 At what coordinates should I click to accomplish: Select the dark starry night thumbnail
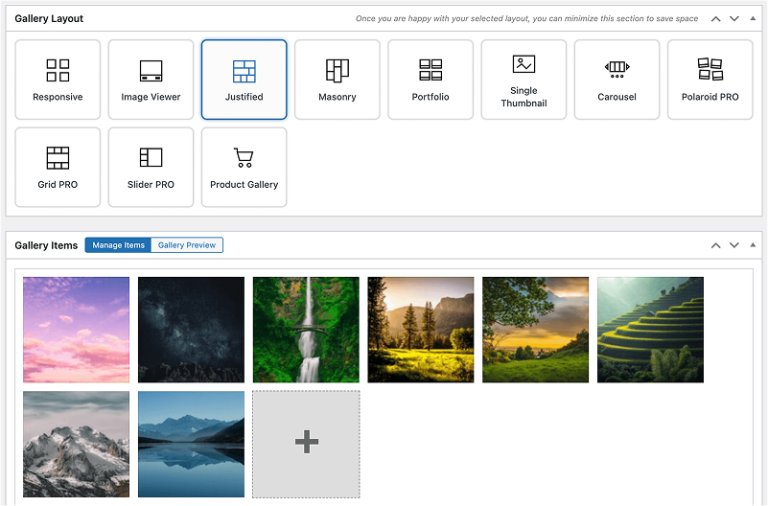click(x=191, y=330)
